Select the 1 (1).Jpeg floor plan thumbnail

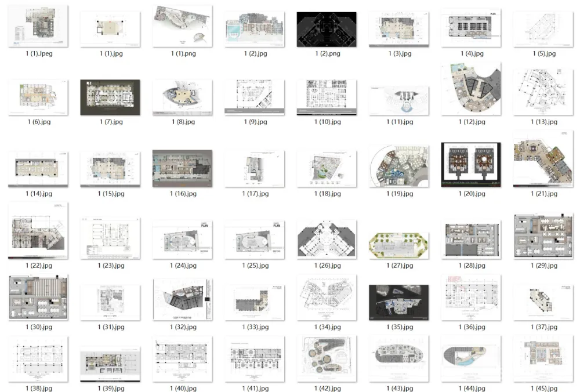39,27
